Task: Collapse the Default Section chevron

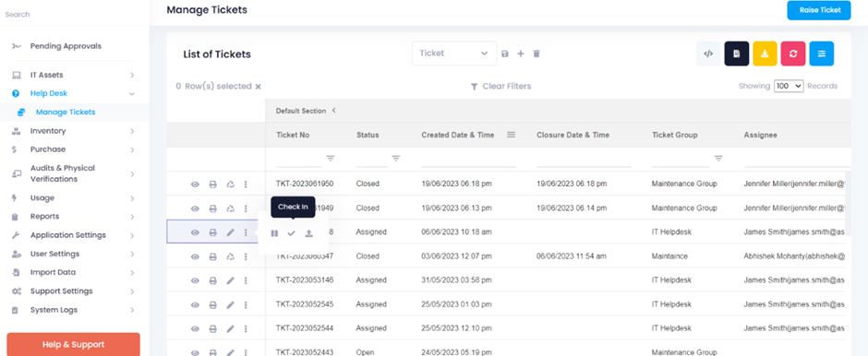Action: [x=333, y=111]
